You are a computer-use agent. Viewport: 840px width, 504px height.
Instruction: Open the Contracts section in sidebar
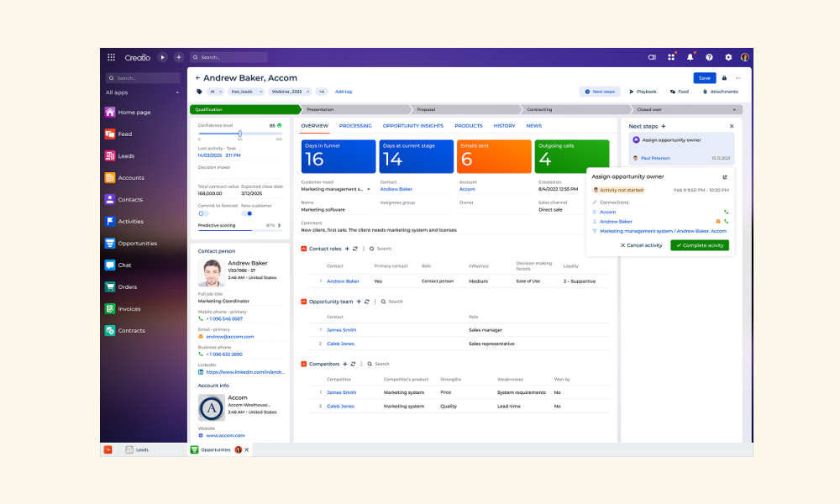click(x=125, y=330)
